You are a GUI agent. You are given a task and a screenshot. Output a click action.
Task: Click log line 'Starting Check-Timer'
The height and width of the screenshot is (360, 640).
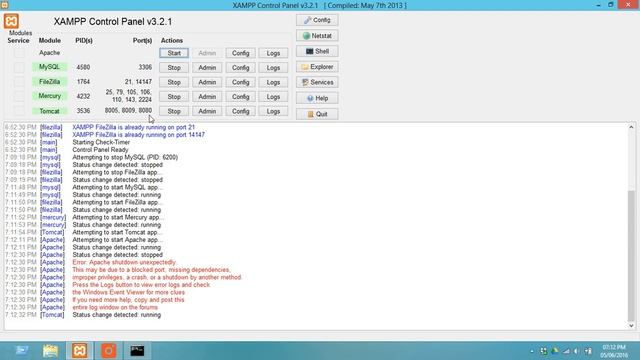pyautogui.click(x=101, y=142)
